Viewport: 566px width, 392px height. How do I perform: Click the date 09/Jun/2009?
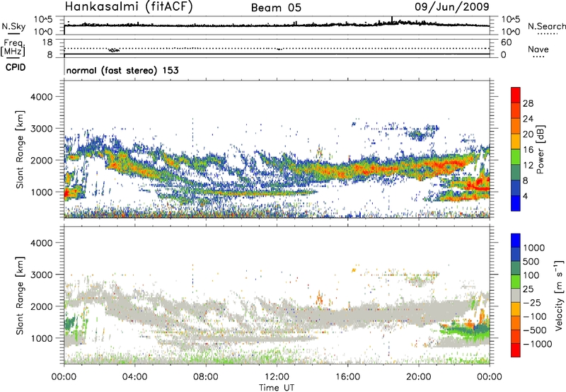click(452, 7)
